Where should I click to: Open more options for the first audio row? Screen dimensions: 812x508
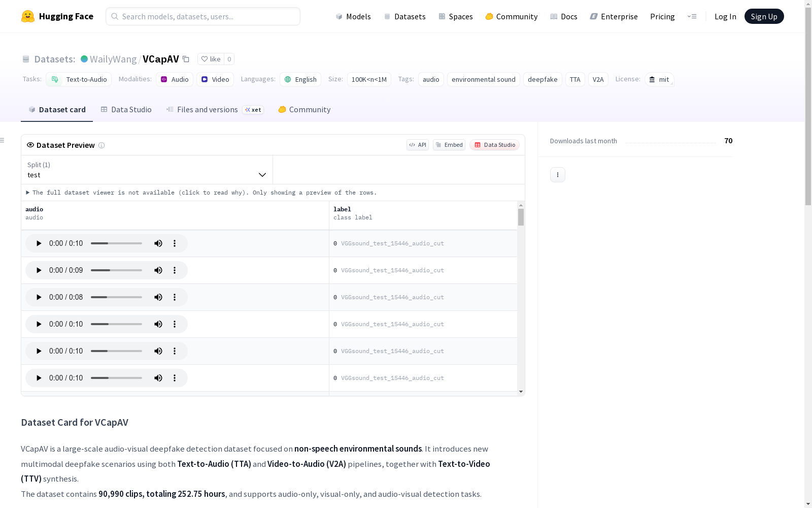175,243
